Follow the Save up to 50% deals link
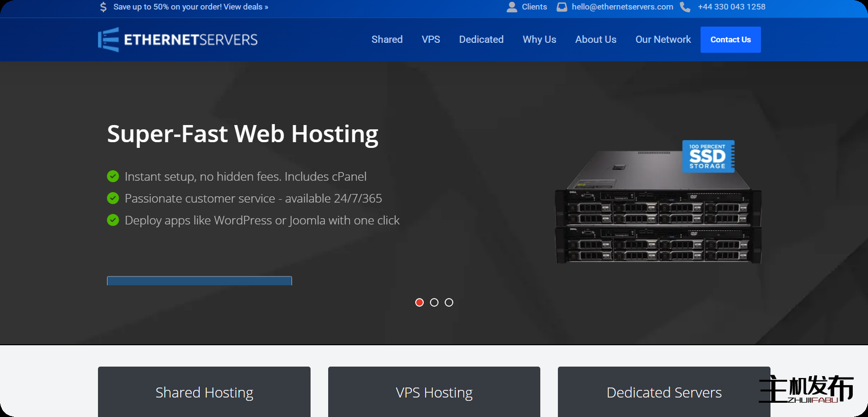868x417 pixels. coord(191,7)
